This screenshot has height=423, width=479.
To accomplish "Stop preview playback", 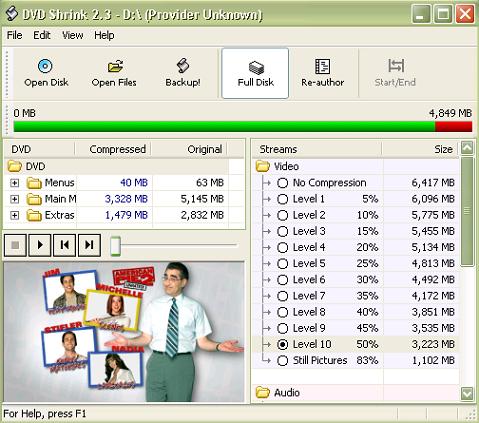I will [x=15, y=245].
